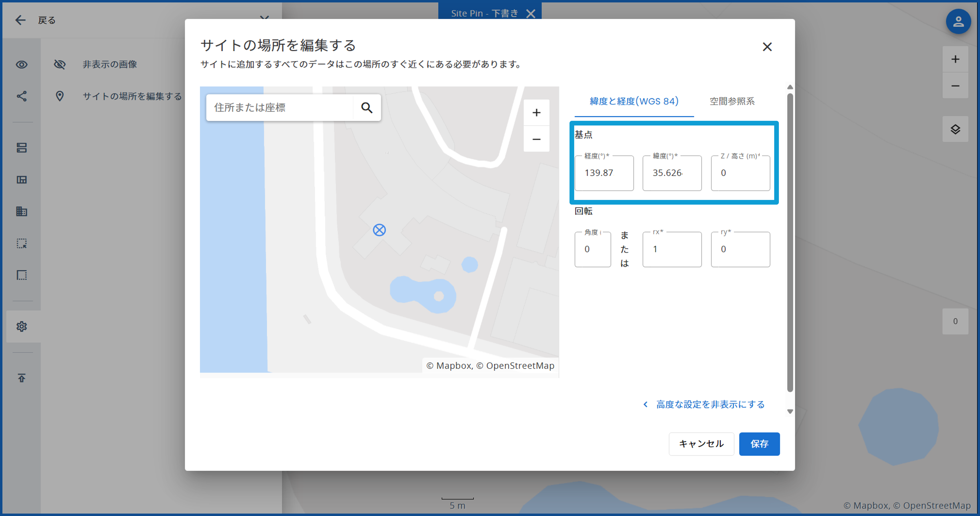This screenshot has height=516, width=980.
Task: Click the © OpenStreetMap attribution in dialog map
Action: 515,366
